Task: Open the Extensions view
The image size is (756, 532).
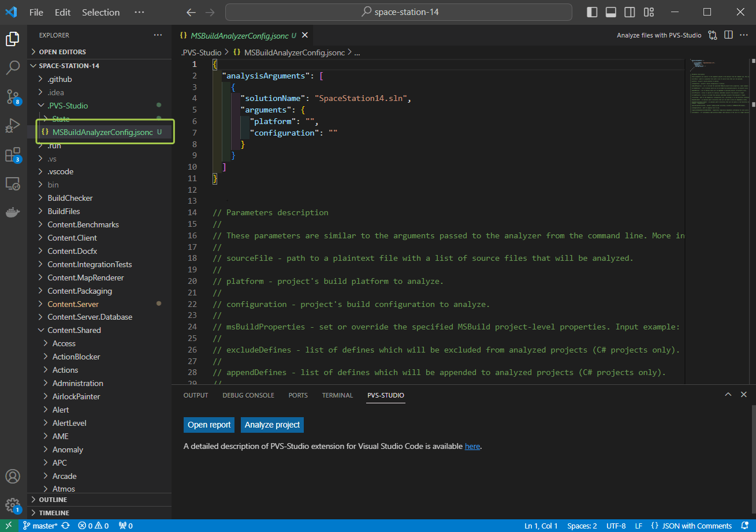Action: coord(13,154)
